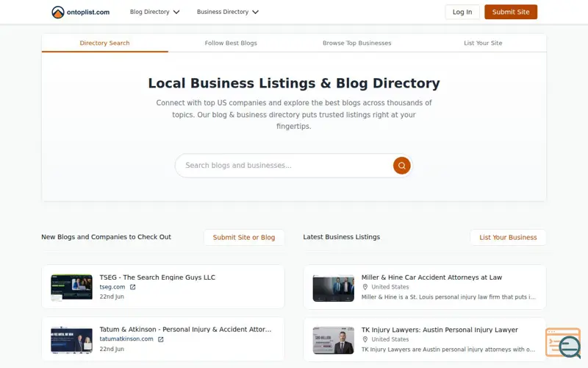Switch to Follow Best Blogs tab
The height and width of the screenshot is (368, 588).
[x=231, y=43]
